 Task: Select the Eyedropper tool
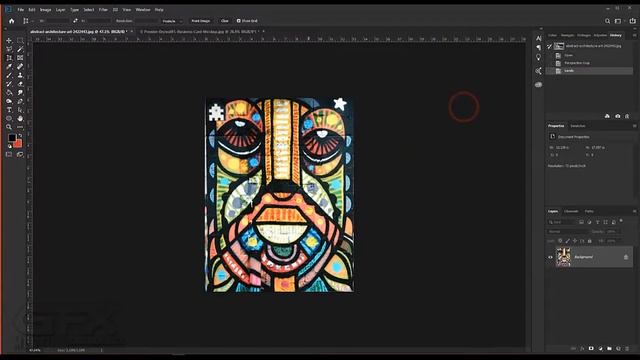click(x=9, y=67)
